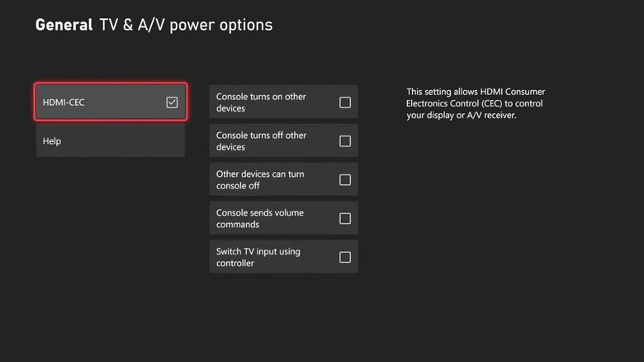The width and height of the screenshot is (644, 362).
Task: Click the General heading
Action: pos(64,25)
